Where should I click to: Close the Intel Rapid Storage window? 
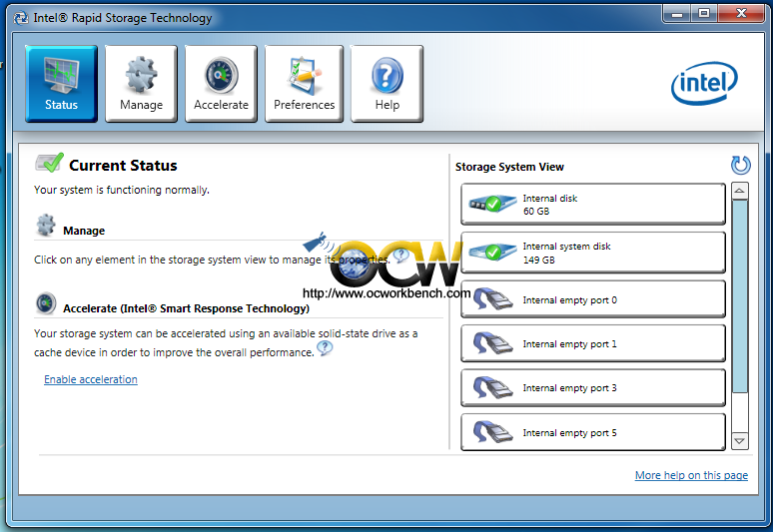(741, 13)
